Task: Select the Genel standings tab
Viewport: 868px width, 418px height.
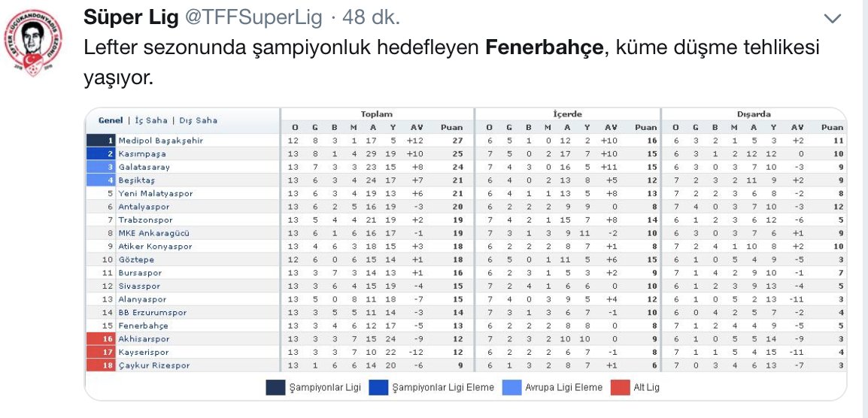Action: pos(111,120)
